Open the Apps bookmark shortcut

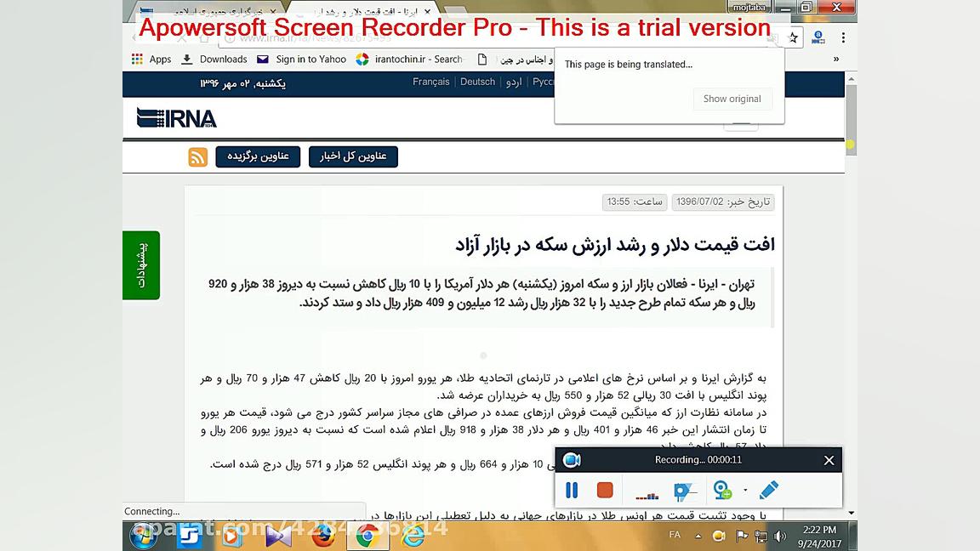151,60
